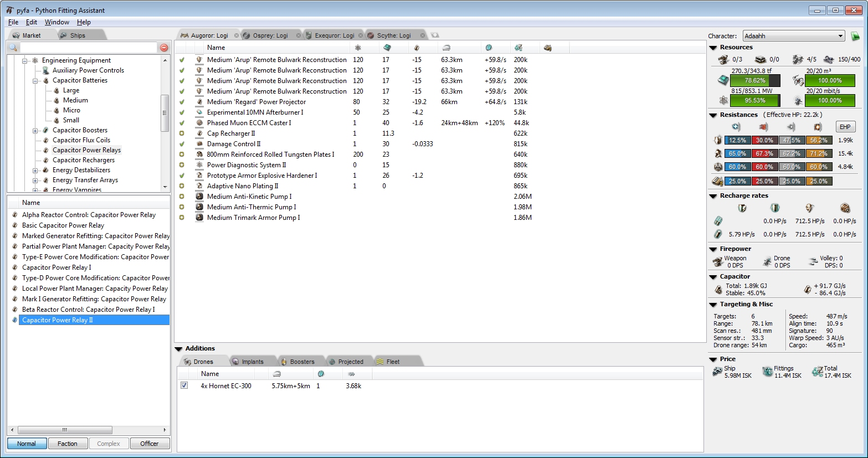Close the Augoror: Logi tab
The width and height of the screenshot is (868, 458).
[x=237, y=35]
